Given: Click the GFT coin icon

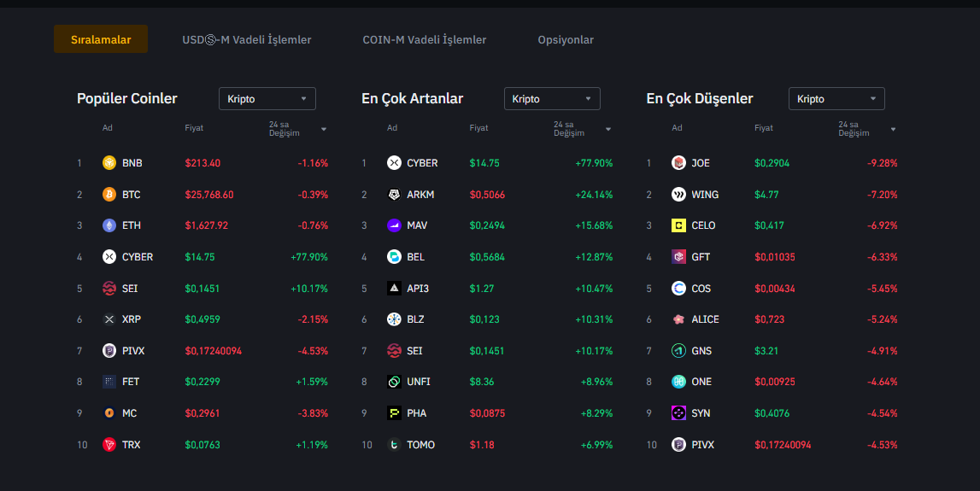Looking at the screenshot, I should click(x=678, y=257).
